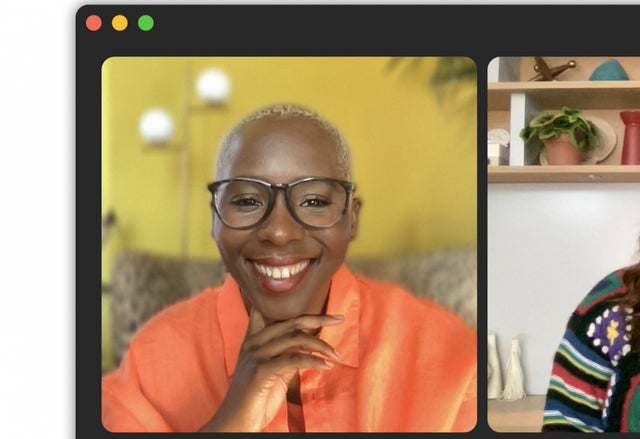Click the white ceramic vases on lower shelf
The height and width of the screenshot is (439, 640).
point(506,366)
